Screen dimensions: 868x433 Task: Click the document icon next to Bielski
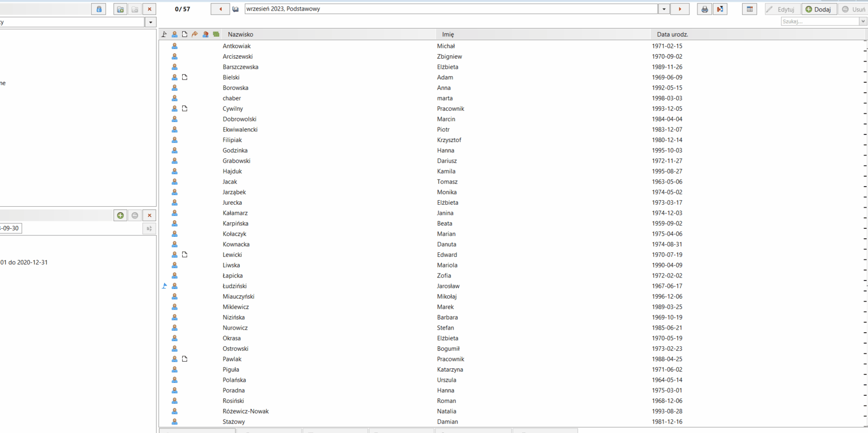pos(185,77)
